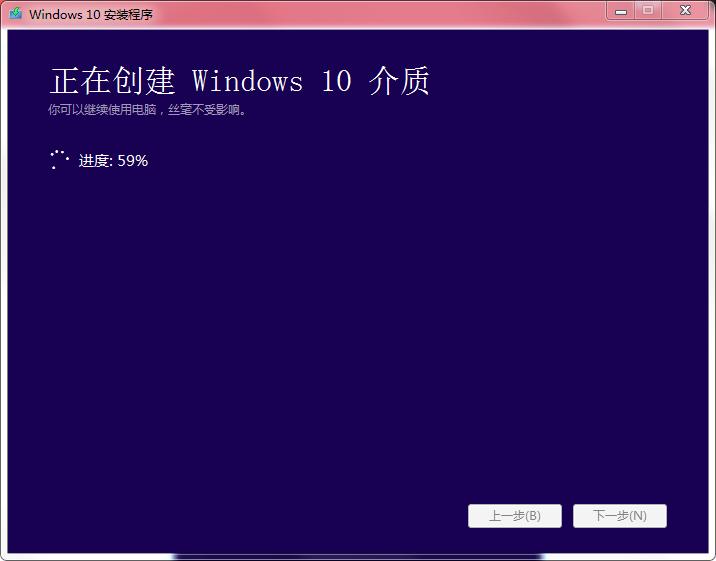This screenshot has width=716, height=561.
Task: Click the Windows 10 setup title bar icon
Action: coord(16,13)
